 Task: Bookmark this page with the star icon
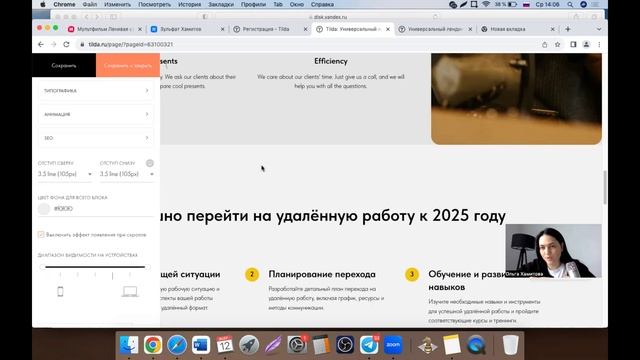point(558,44)
